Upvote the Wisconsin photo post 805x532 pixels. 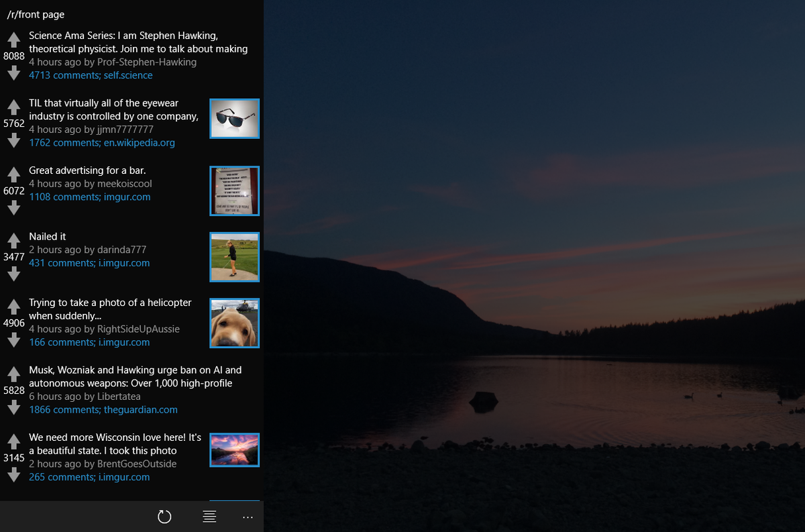(x=13, y=441)
